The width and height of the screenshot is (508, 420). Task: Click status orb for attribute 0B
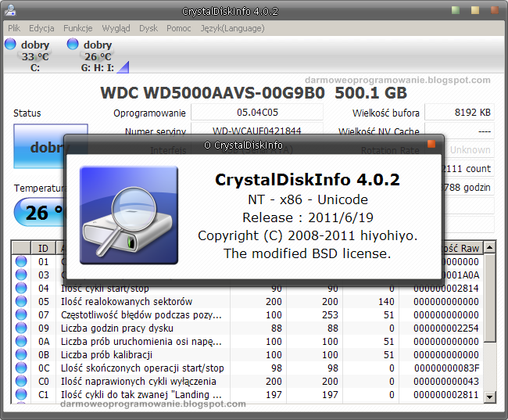coord(21,354)
